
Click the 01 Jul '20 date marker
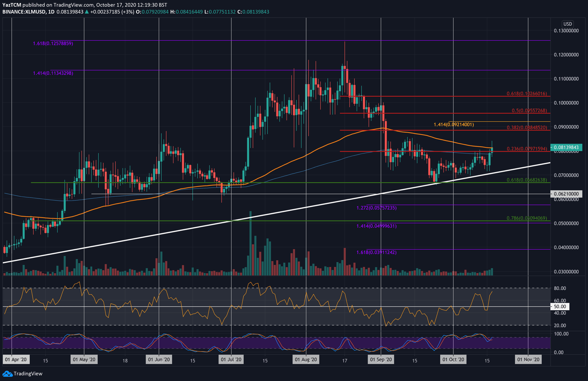tap(231, 360)
